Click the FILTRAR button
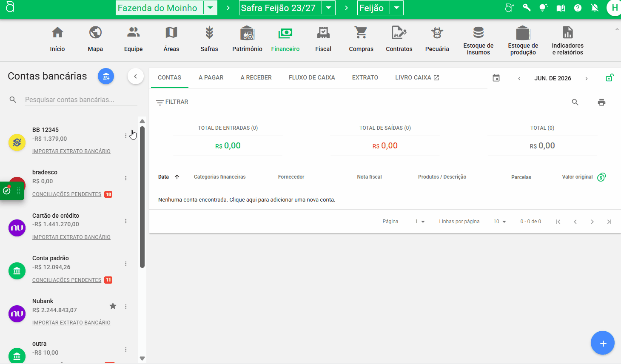The image size is (621, 364). [172, 102]
